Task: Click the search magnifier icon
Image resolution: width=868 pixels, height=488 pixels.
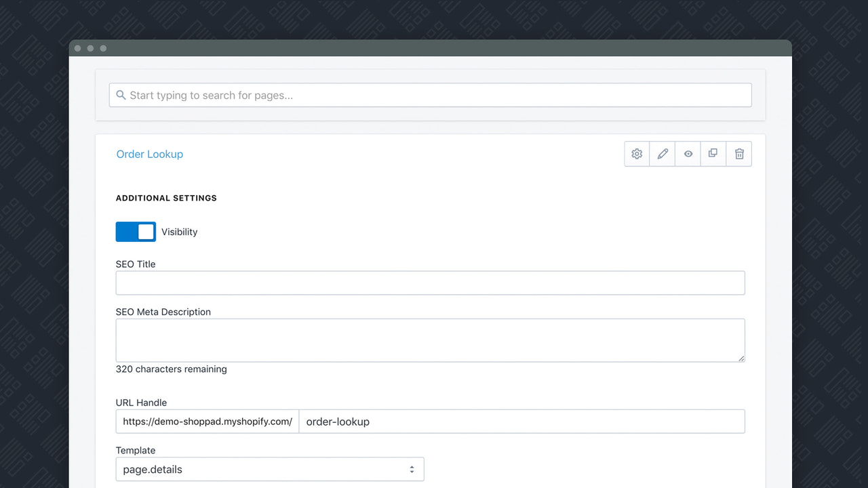Action: [x=121, y=95]
